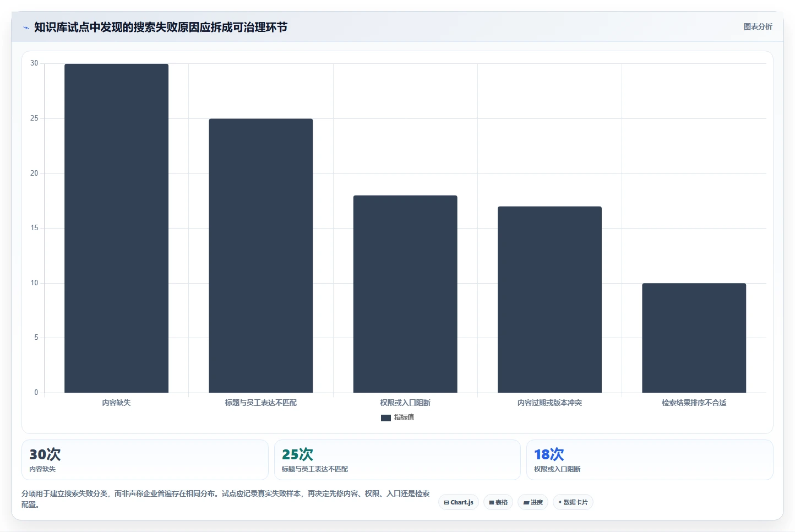Click the 表格 tag chip
The image size is (795, 532).
point(498,502)
